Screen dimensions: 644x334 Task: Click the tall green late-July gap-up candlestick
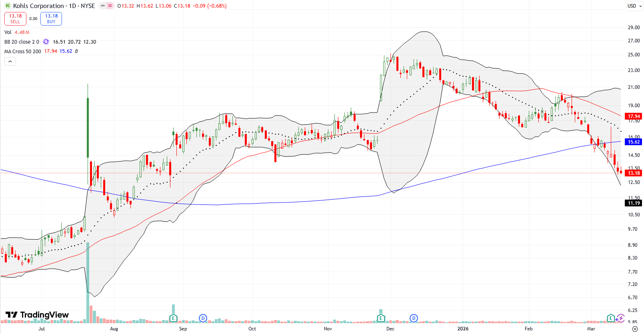[88, 128]
